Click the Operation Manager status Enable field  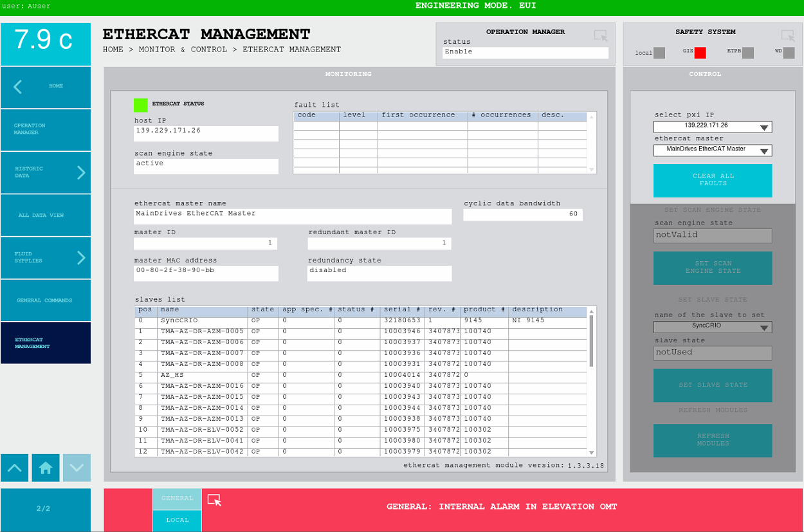(525, 53)
